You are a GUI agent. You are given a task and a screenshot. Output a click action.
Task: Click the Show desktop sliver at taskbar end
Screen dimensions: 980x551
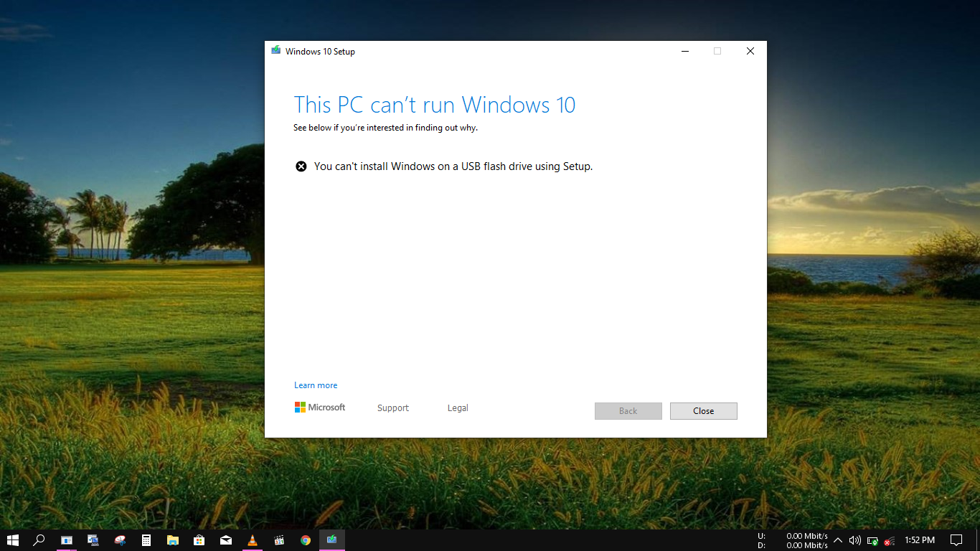coord(978,540)
